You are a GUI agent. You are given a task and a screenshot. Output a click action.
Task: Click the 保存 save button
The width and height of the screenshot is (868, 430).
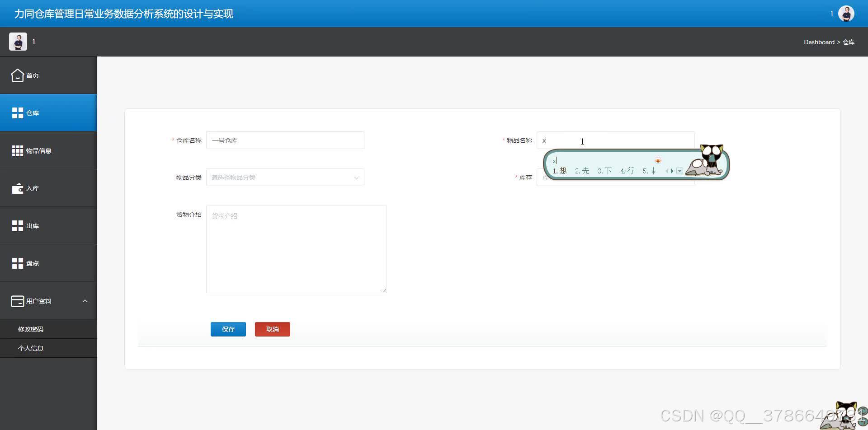[228, 329]
